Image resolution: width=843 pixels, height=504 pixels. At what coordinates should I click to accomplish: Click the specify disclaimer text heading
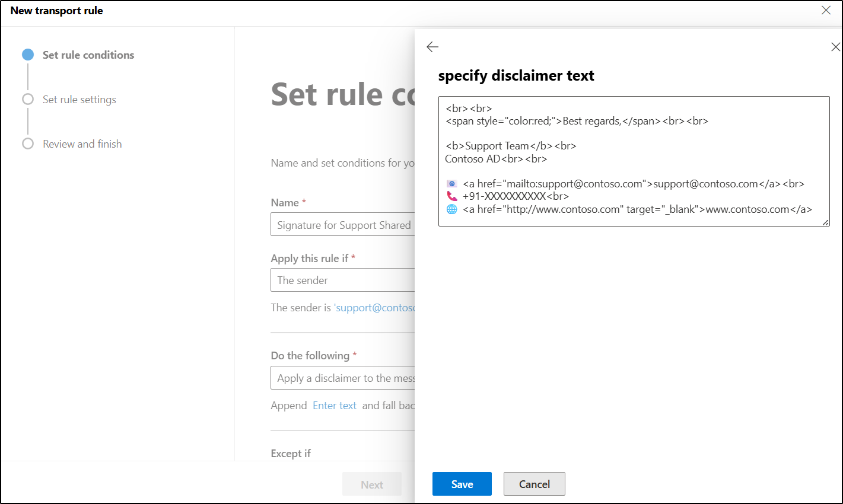[516, 75]
